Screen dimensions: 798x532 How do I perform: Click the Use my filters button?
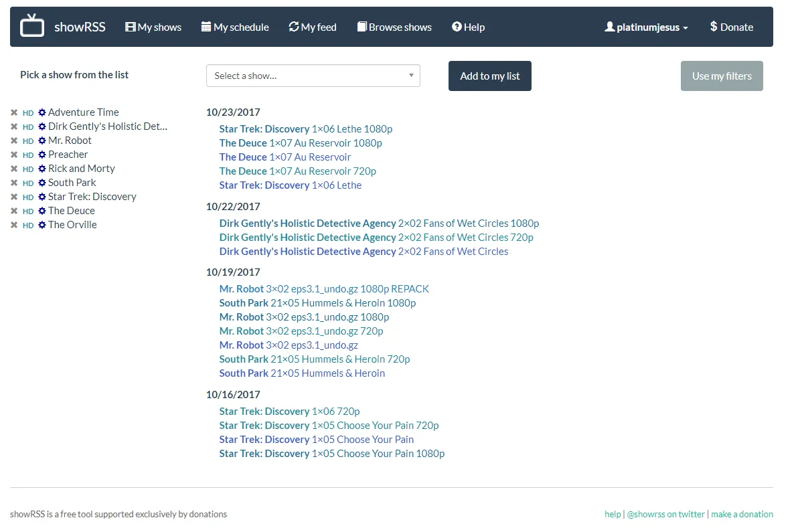point(722,76)
